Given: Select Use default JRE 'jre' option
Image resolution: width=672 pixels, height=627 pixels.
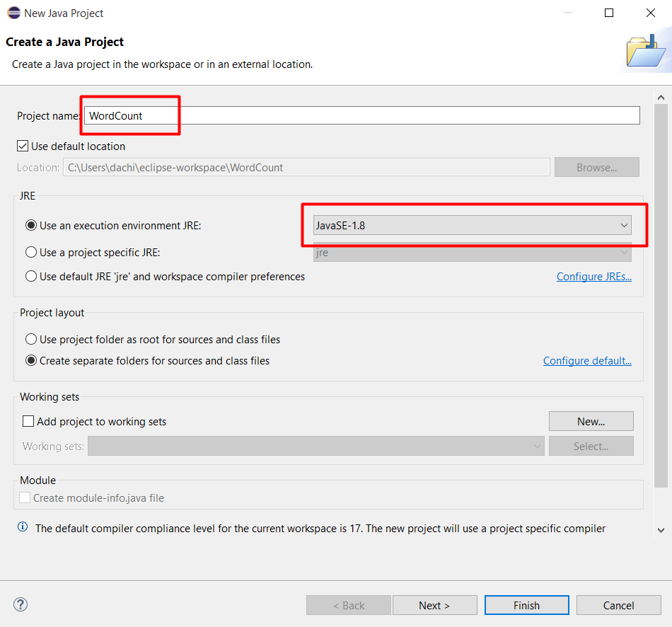Looking at the screenshot, I should pyautogui.click(x=31, y=276).
